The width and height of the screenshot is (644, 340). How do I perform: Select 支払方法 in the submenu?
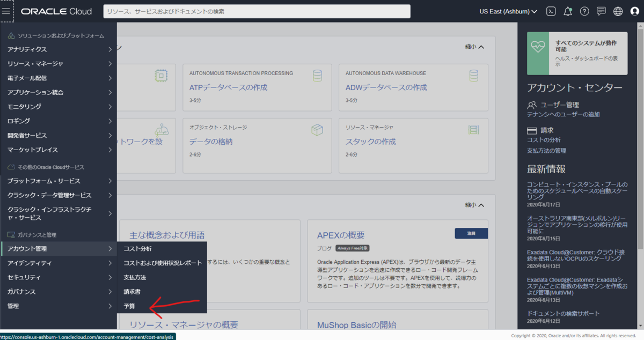click(x=162, y=277)
